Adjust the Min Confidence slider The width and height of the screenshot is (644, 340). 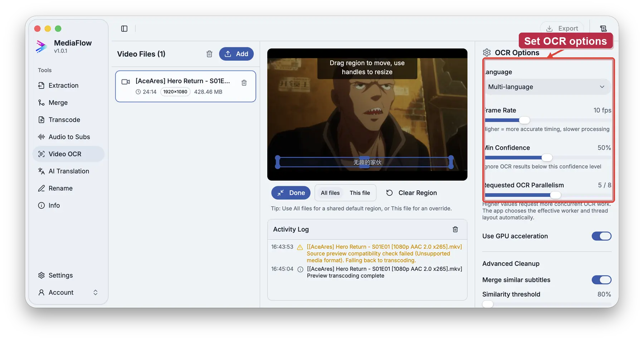tap(547, 158)
